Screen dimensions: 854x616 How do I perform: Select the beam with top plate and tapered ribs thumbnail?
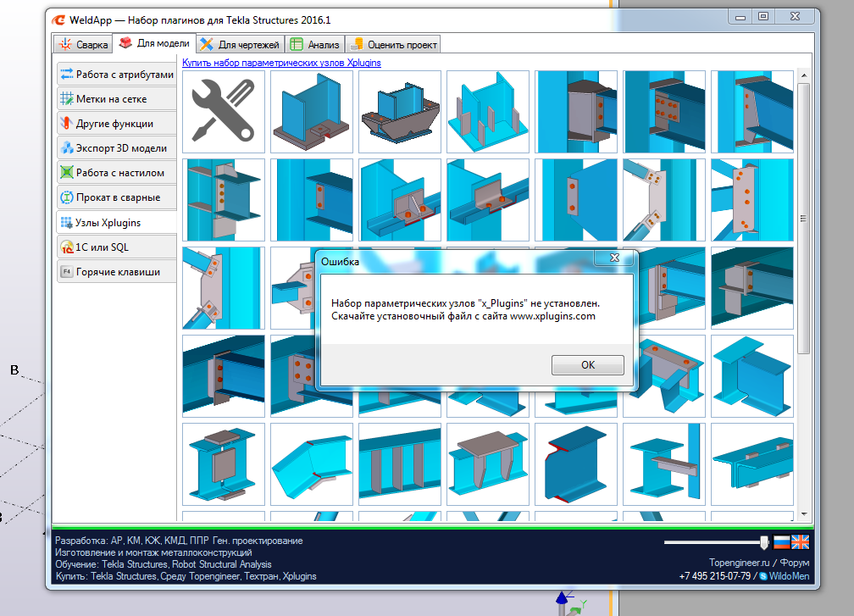pyautogui.click(x=488, y=464)
